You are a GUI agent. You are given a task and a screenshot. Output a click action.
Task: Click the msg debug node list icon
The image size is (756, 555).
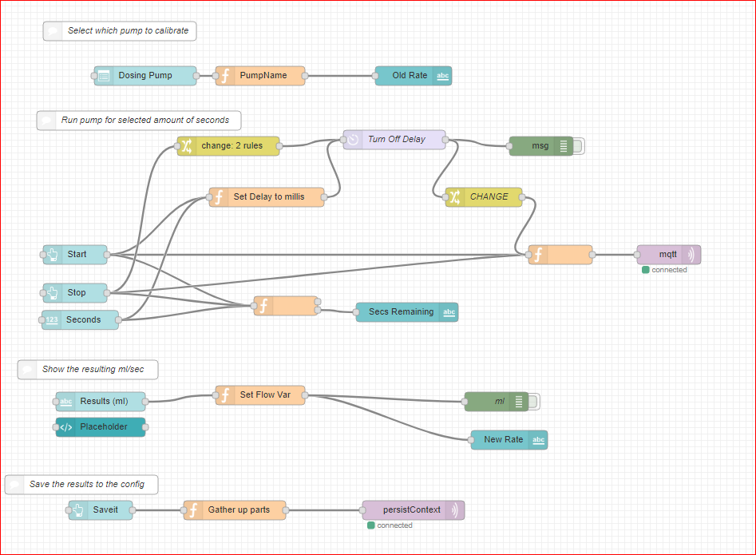(x=564, y=145)
